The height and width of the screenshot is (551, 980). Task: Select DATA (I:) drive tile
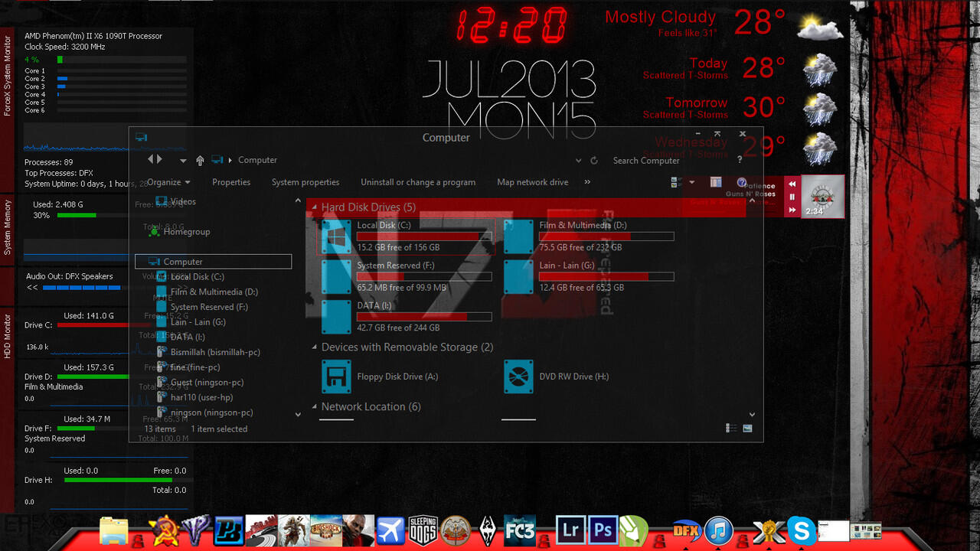(407, 317)
